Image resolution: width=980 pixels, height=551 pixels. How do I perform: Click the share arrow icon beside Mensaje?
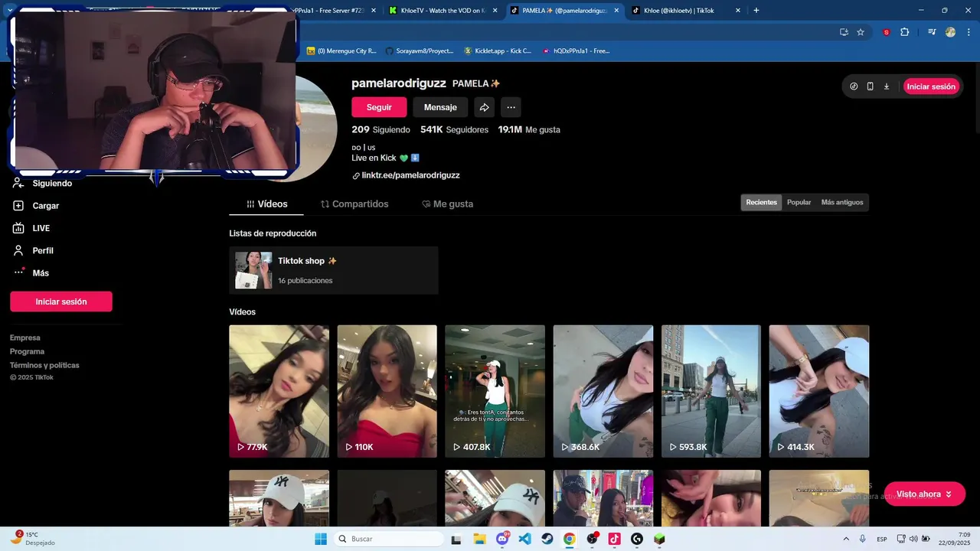(x=484, y=107)
